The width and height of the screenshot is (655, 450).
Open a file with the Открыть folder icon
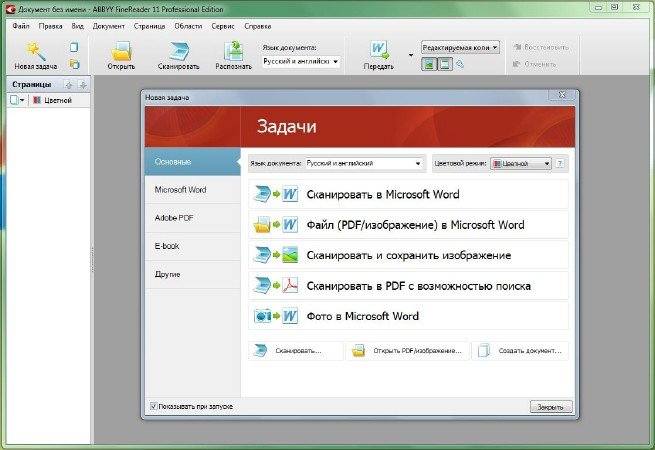point(122,51)
